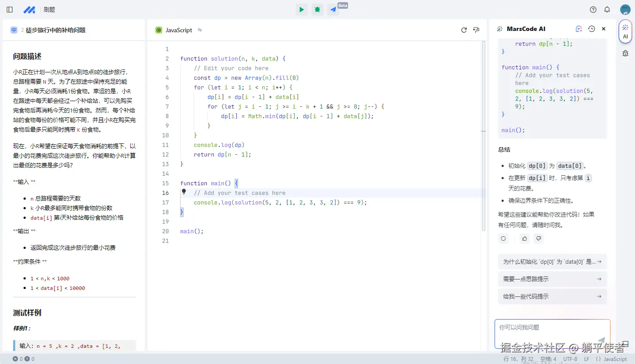Submit the solution with the paper plane icon
This screenshot has height=364, width=635.
pos(333,10)
